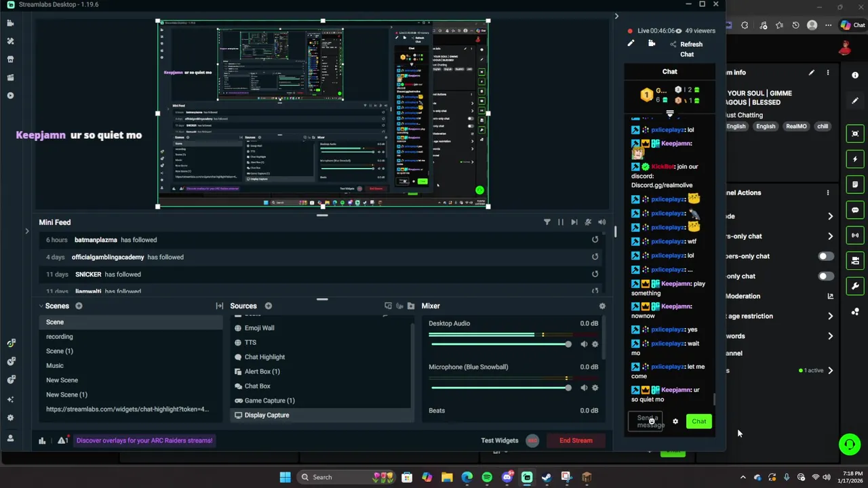Image resolution: width=868 pixels, height=488 pixels.
Task: Open the Mini Feed filter icon
Action: (x=547, y=222)
